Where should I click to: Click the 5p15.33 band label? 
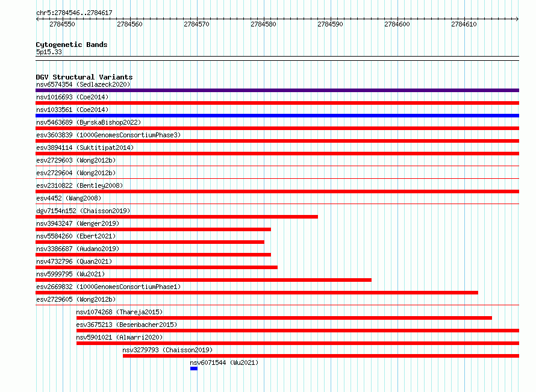pos(49,52)
